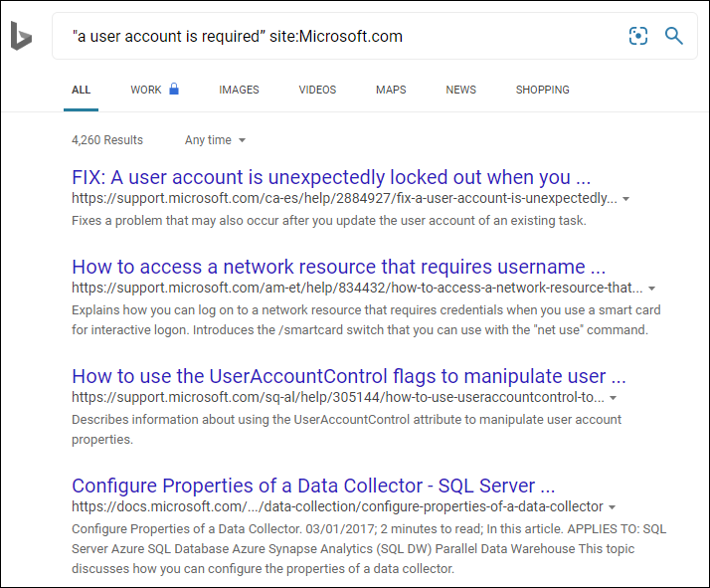The height and width of the screenshot is (588, 710).
Task: Click snippet starting 'Explains how you can log on'
Action: [366, 319]
